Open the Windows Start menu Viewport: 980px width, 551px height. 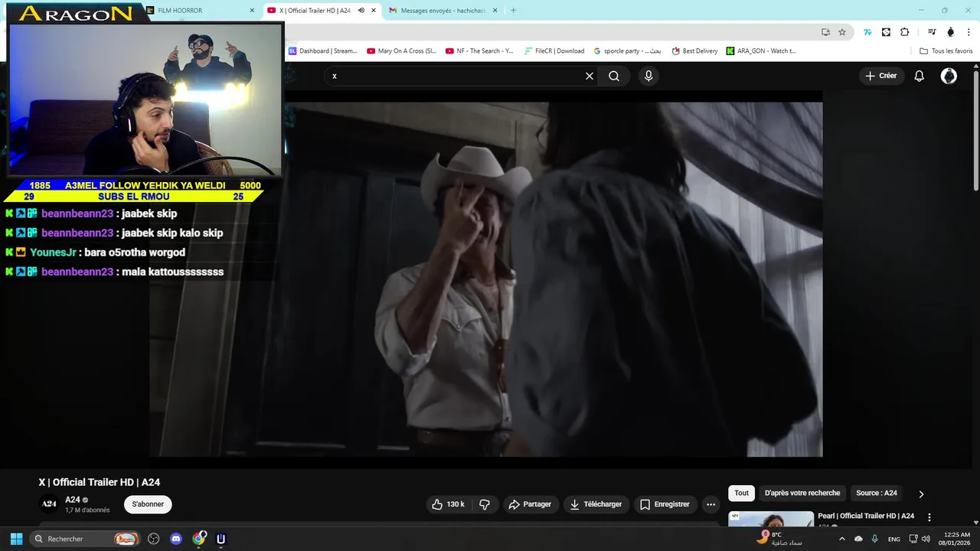click(16, 539)
